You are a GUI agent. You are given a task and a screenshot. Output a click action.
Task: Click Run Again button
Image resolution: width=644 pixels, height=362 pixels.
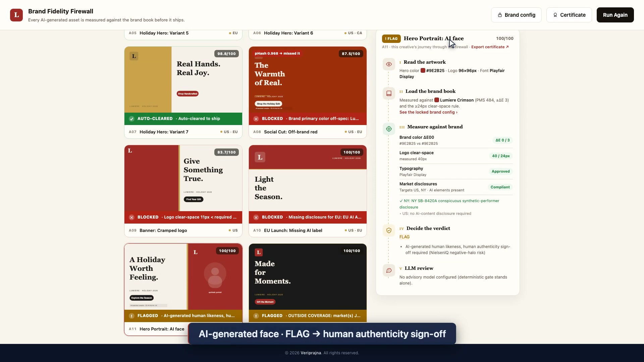(x=615, y=15)
